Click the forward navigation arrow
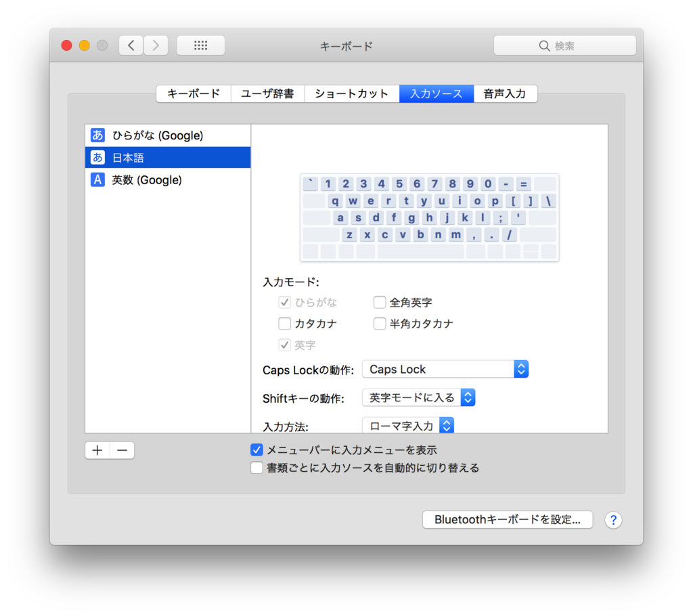Screen dimensions: 693x616 pyautogui.click(x=156, y=45)
